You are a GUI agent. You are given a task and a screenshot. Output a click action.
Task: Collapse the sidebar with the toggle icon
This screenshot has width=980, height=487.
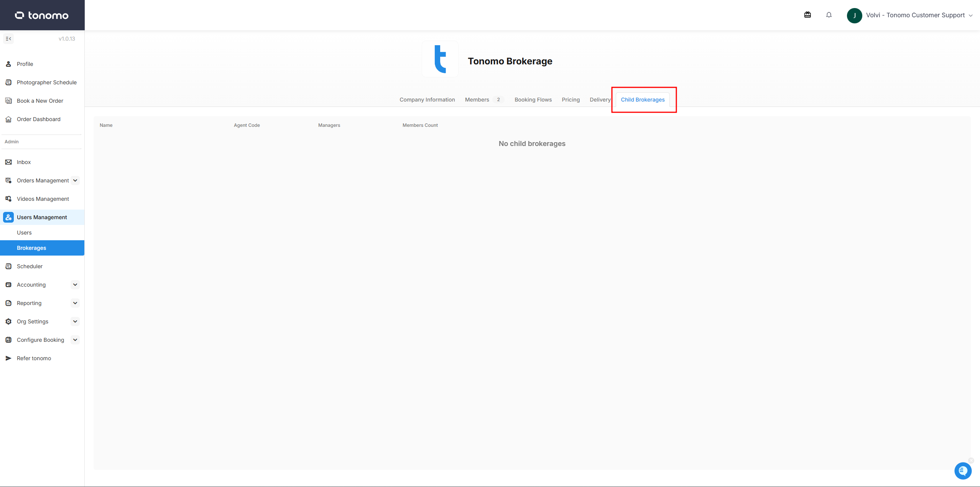[x=8, y=39]
